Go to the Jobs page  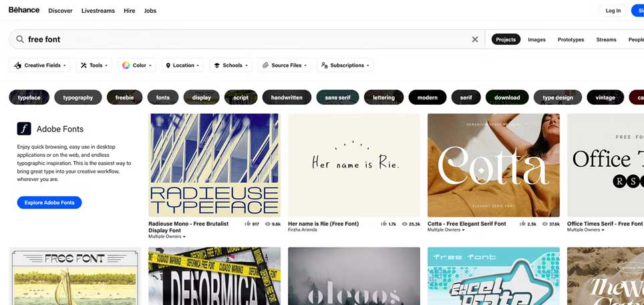[150, 11]
